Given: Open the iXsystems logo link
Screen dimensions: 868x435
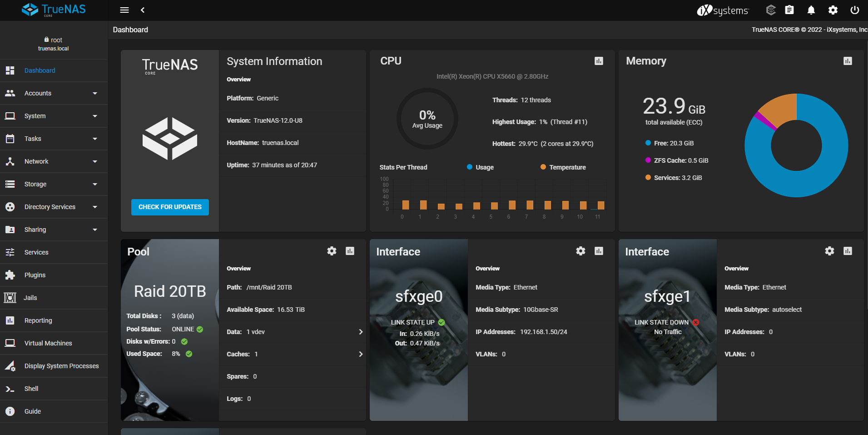Looking at the screenshot, I should tap(723, 10).
